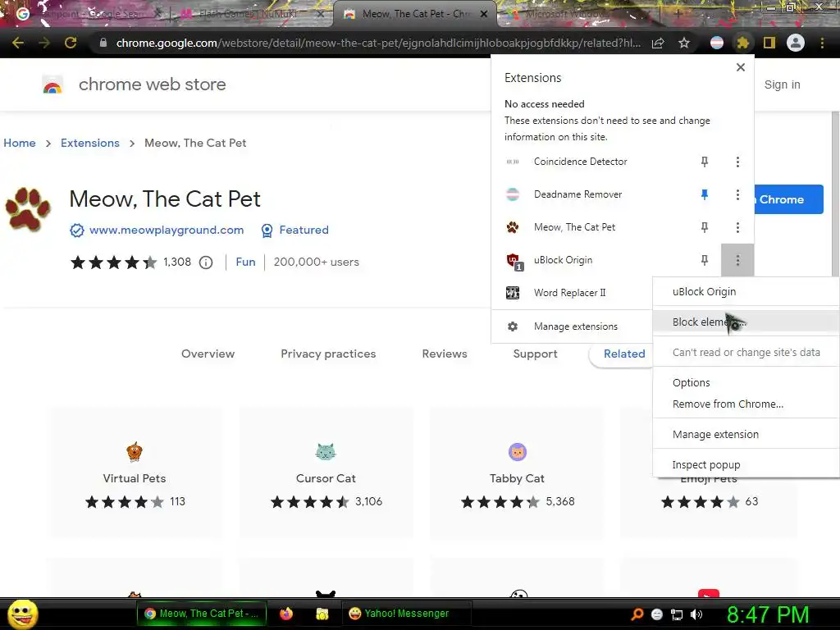The image size is (840, 630).
Task: Click the Extensions puzzle piece icon
Action: point(742,43)
